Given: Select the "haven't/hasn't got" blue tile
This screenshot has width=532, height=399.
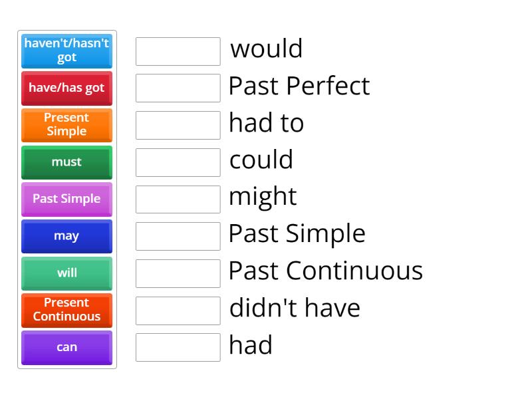Looking at the screenshot, I should 66,51.
